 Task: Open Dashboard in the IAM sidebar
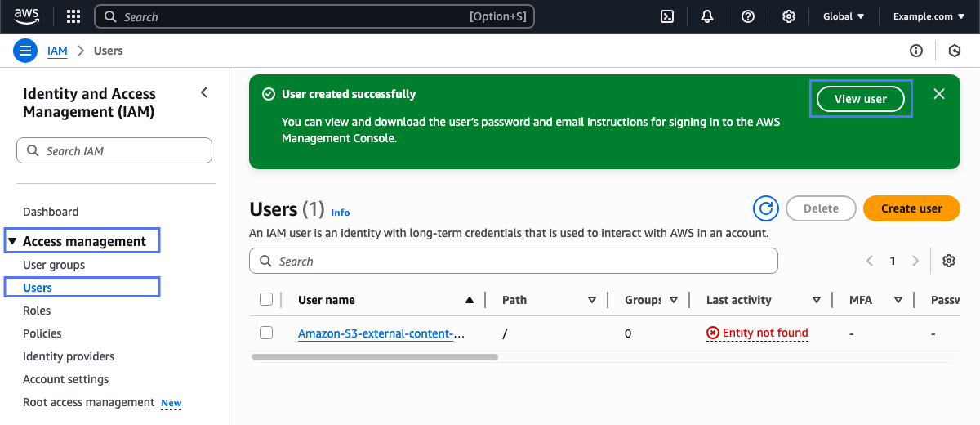click(51, 212)
